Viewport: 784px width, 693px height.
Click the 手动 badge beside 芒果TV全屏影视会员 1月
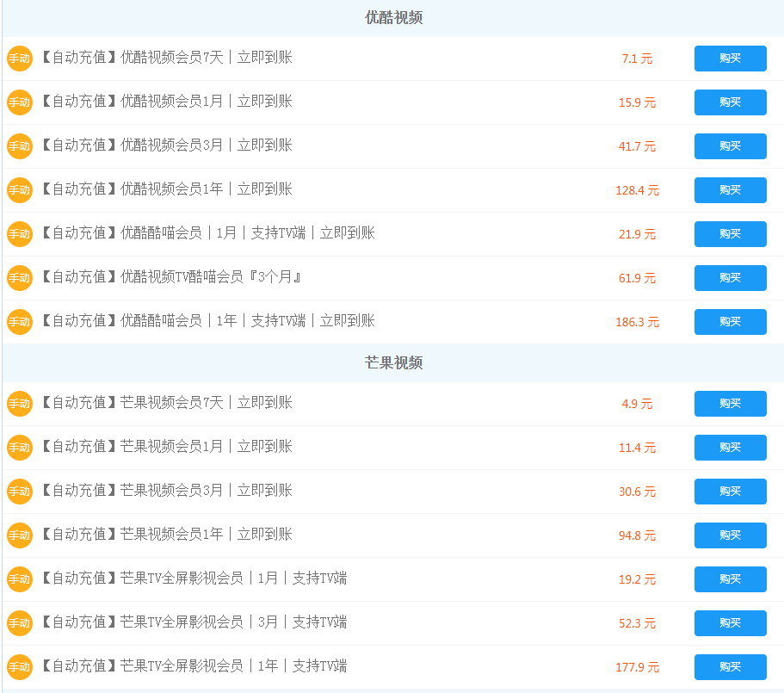[x=20, y=579]
